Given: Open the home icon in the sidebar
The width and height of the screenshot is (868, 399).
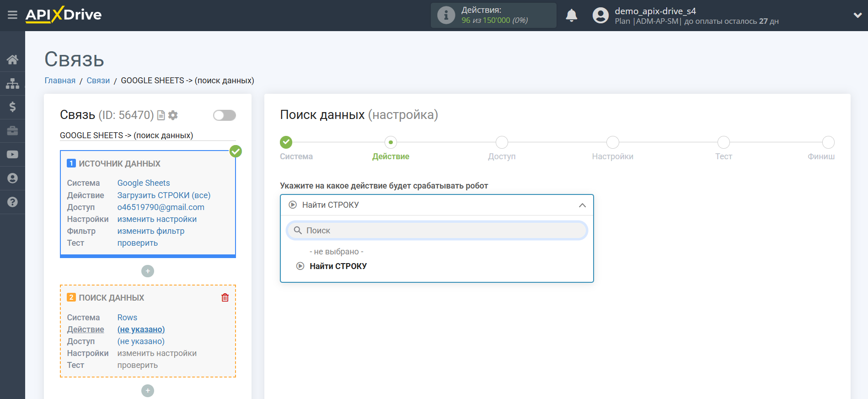Looking at the screenshot, I should coord(12,59).
